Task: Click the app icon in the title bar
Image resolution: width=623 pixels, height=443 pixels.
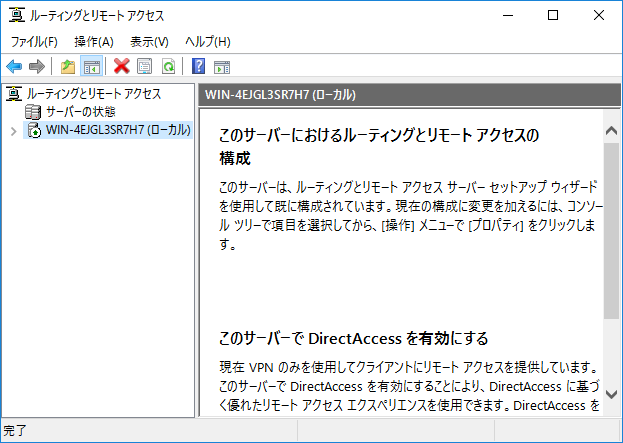Action: (x=17, y=15)
